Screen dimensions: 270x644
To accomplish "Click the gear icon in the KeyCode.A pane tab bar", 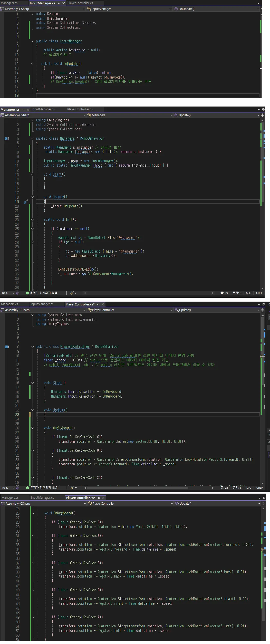I will click(x=264, y=498).
